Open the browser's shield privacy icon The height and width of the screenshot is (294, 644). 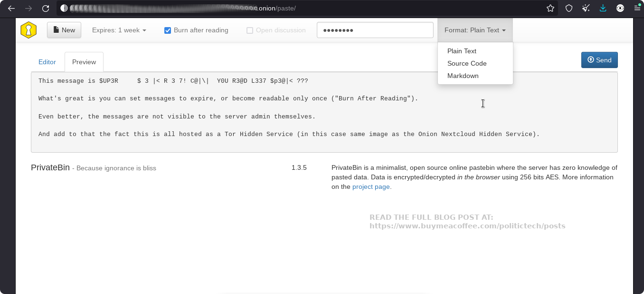point(568,8)
